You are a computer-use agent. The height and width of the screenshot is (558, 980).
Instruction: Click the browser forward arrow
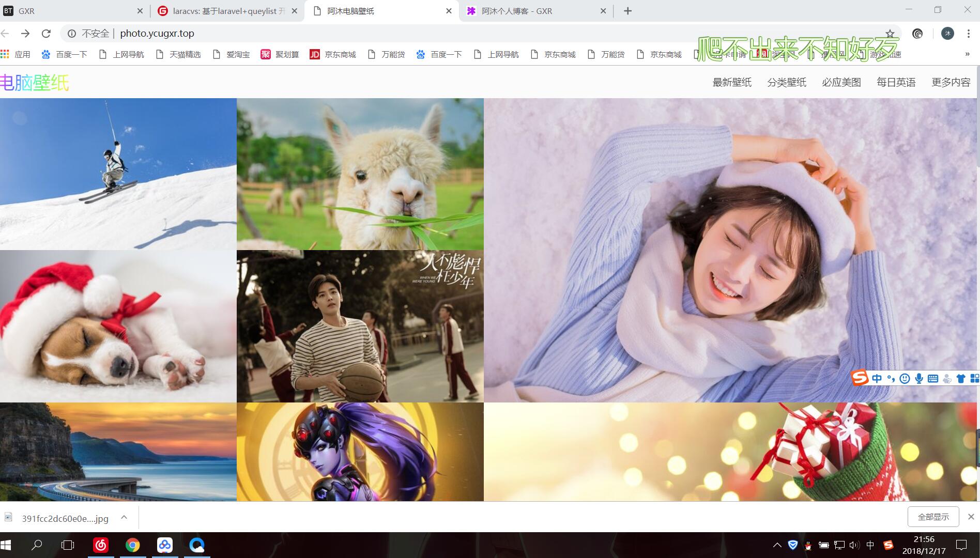coord(25,34)
